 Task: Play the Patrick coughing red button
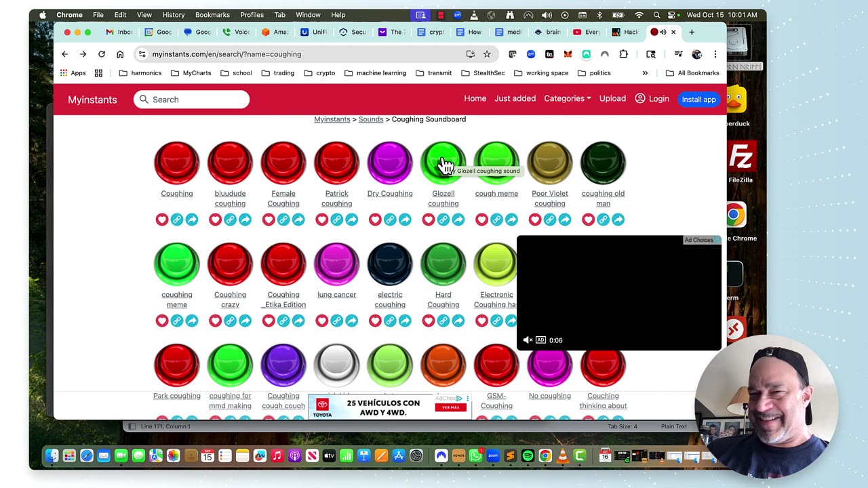click(x=336, y=163)
